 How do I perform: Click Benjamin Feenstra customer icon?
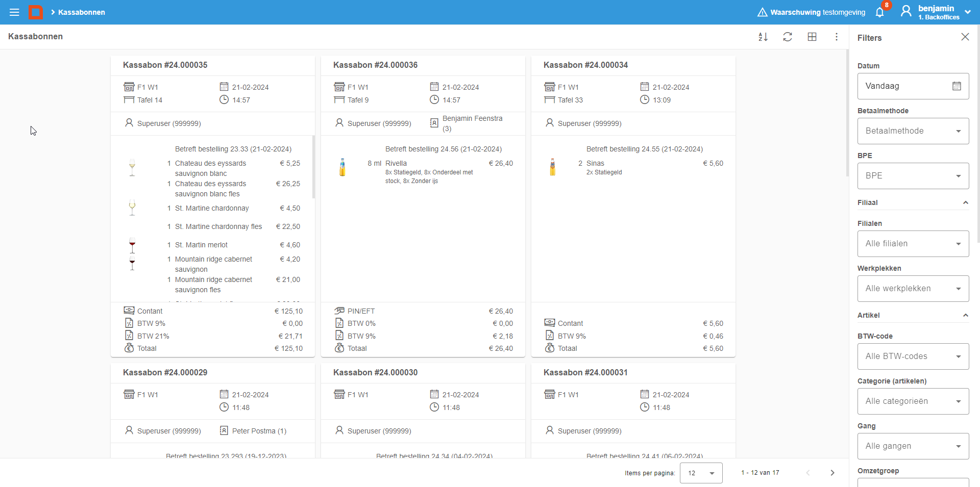point(434,123)
